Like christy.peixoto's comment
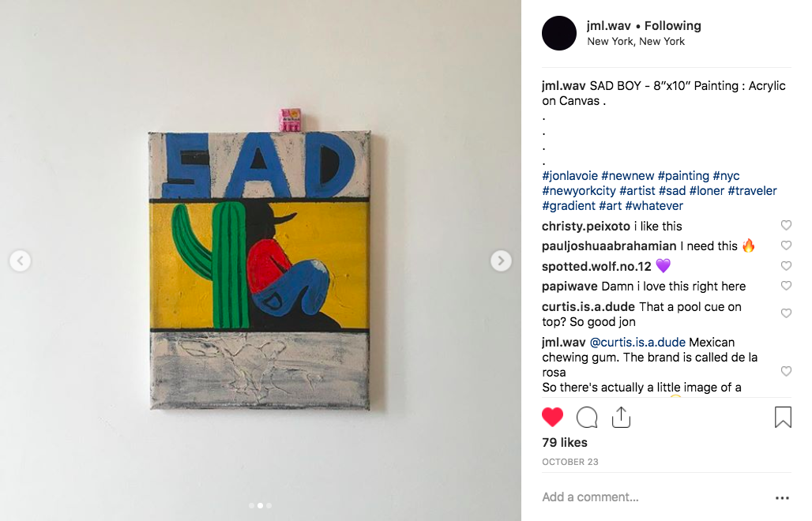812x521 pixels. [x=786, y=225]
